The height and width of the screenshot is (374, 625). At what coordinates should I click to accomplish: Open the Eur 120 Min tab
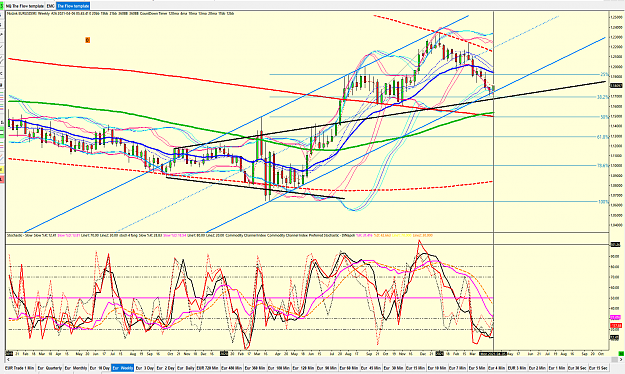coord(303,368)
